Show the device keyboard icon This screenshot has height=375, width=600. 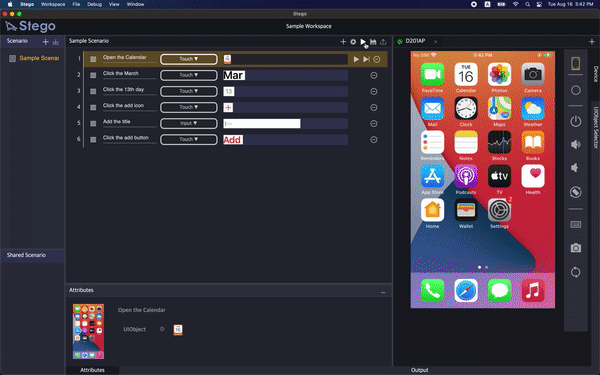(x=576, y=224)
